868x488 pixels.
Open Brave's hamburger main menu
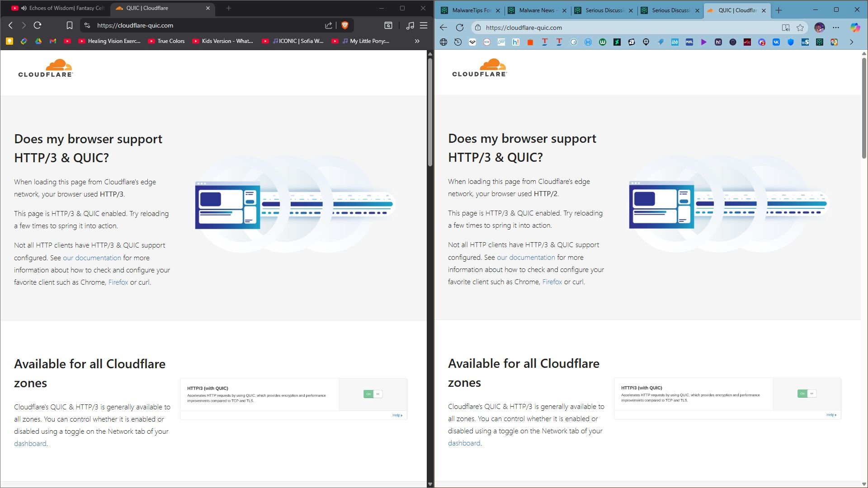point(424,26)
